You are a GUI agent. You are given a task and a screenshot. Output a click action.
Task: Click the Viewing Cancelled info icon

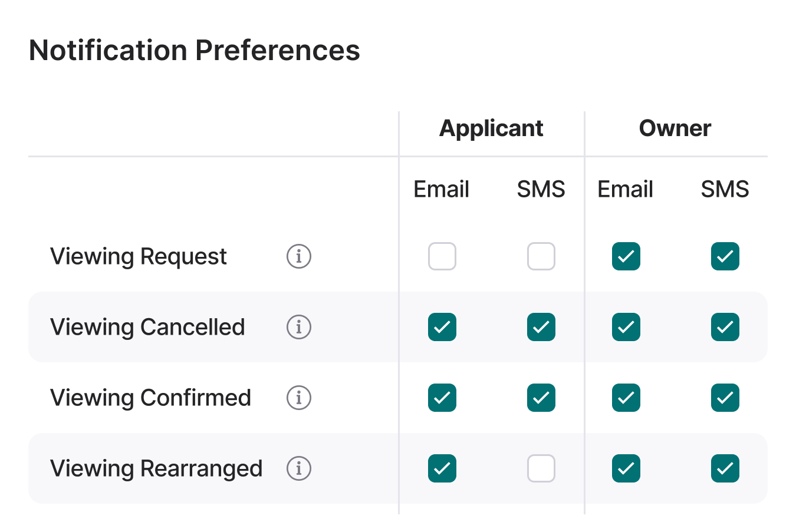298,327
